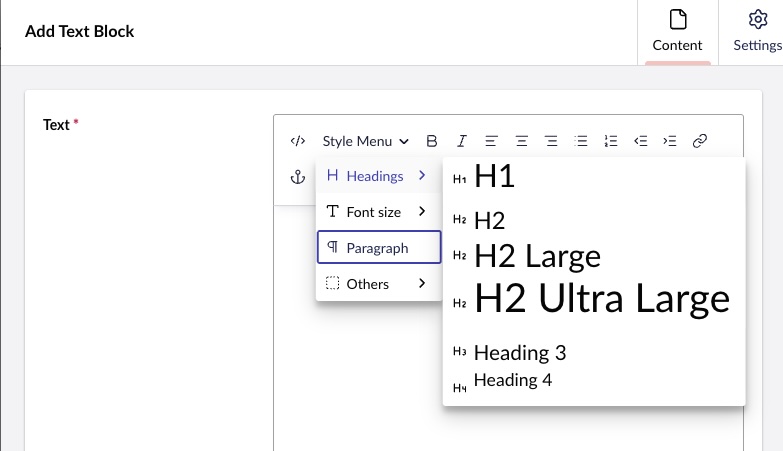
Task: Toggle bold formatting
Action: [x=432, y=141]
